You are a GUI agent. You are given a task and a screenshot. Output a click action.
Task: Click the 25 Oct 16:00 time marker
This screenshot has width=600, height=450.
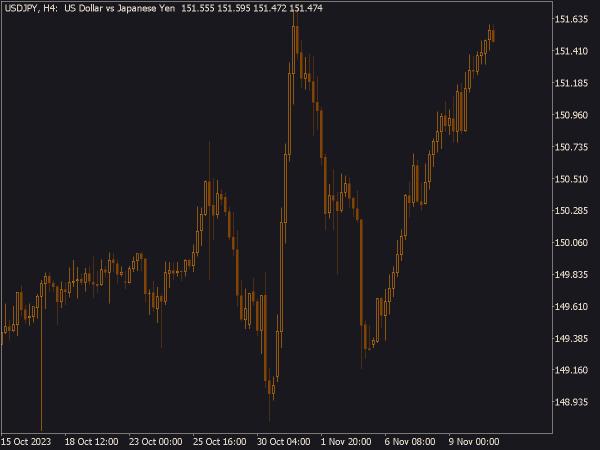coord(219,442)
